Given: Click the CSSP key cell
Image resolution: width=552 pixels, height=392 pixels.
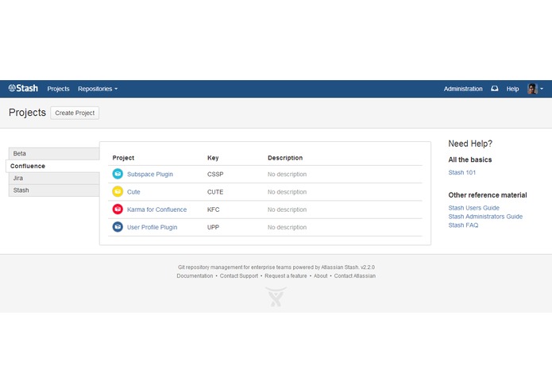Looking at the screenshot, I should 215,175.
